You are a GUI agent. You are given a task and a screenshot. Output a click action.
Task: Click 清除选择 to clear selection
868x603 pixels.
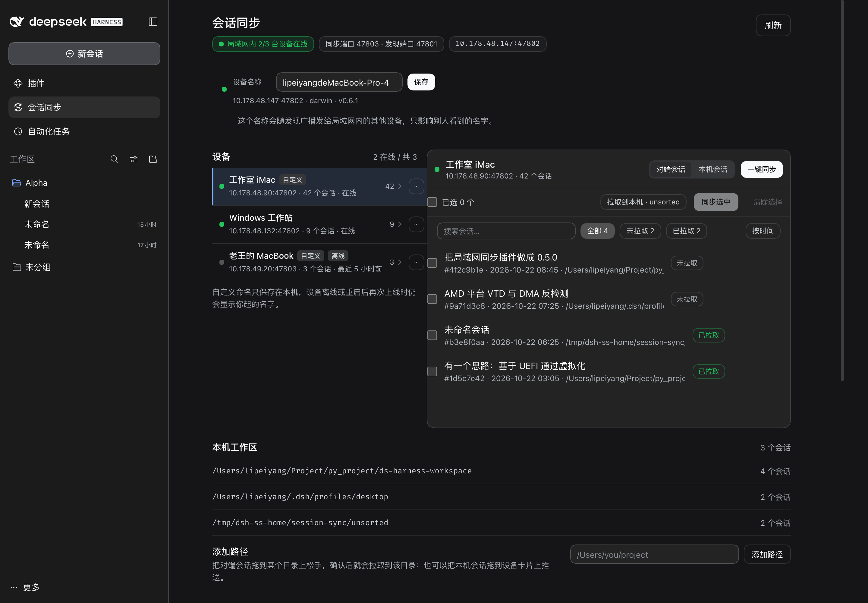point(768,202)
